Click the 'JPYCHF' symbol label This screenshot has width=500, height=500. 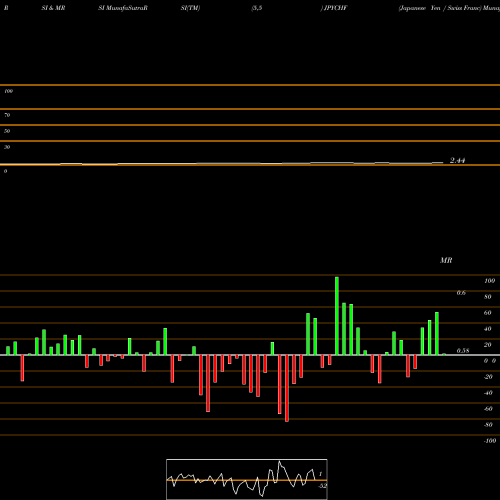coord(336,8)
